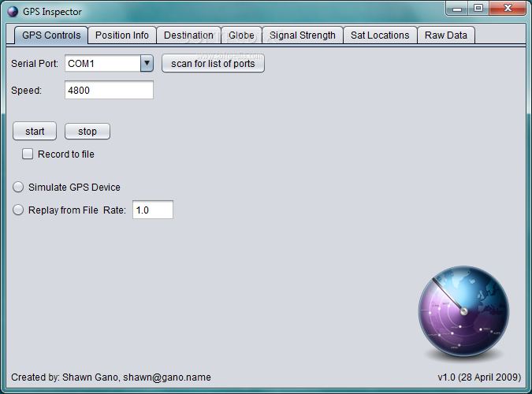Maximize the GPS Inspector window
This screenshot has height=394, width=532.
tap(478, 9)
